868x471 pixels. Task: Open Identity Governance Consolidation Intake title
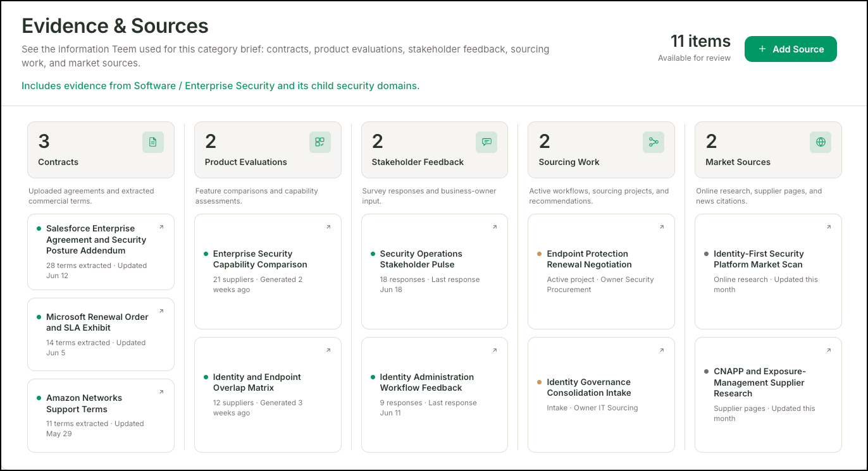coord(589,388)
